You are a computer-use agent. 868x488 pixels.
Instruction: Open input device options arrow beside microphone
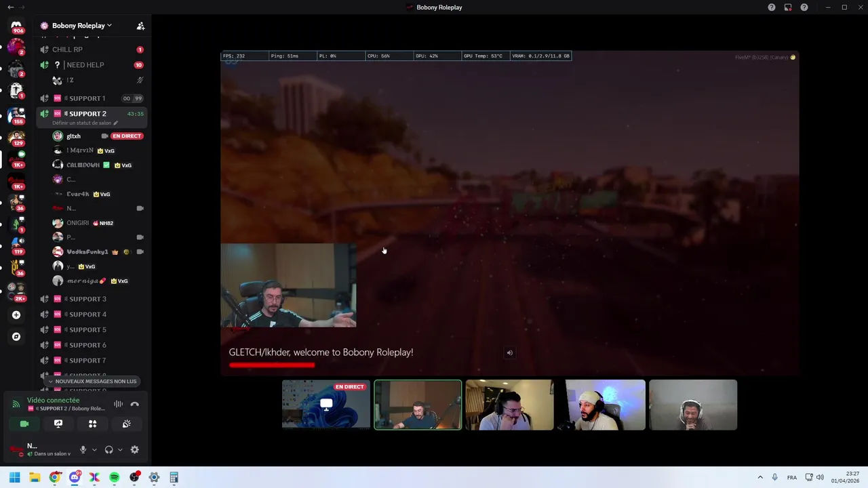point(94,449)
